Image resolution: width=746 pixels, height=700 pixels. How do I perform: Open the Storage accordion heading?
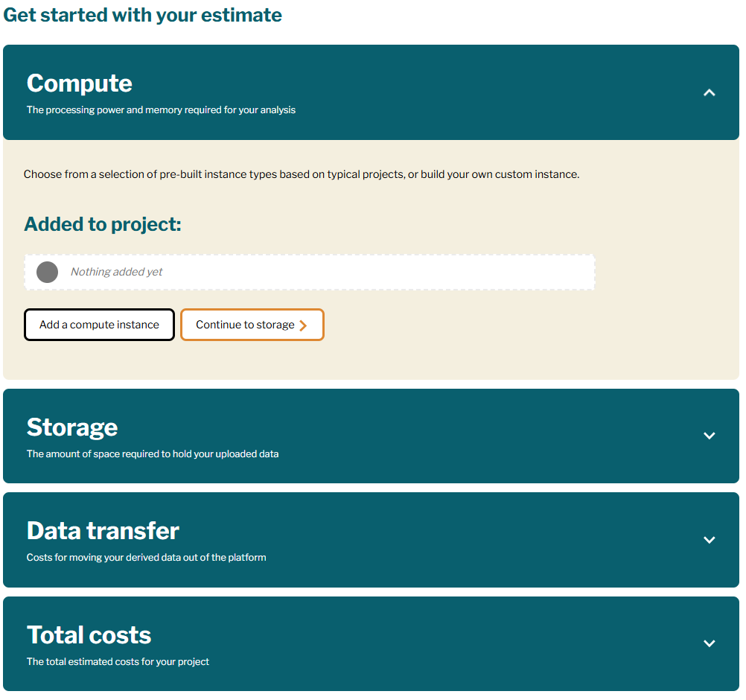point(72,427)
